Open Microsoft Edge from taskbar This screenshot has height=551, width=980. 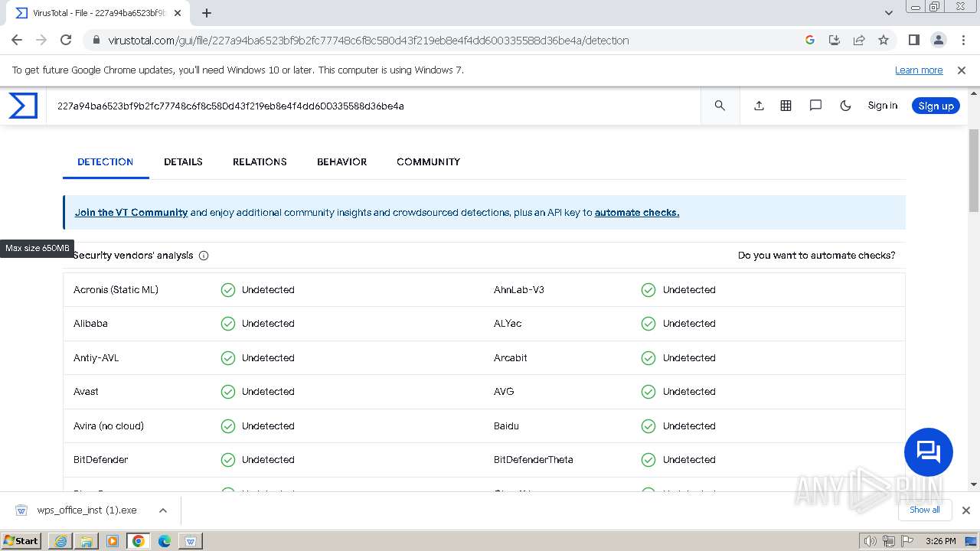pos(165,541)
